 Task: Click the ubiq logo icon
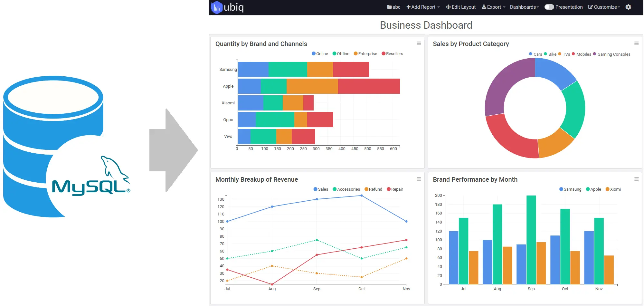217,7
